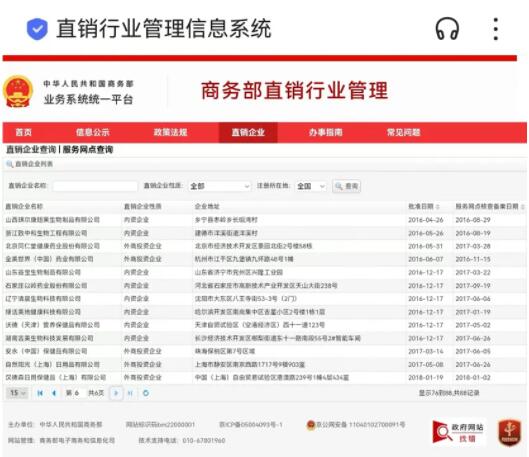Go to the next page arrow

coord(116,393)
